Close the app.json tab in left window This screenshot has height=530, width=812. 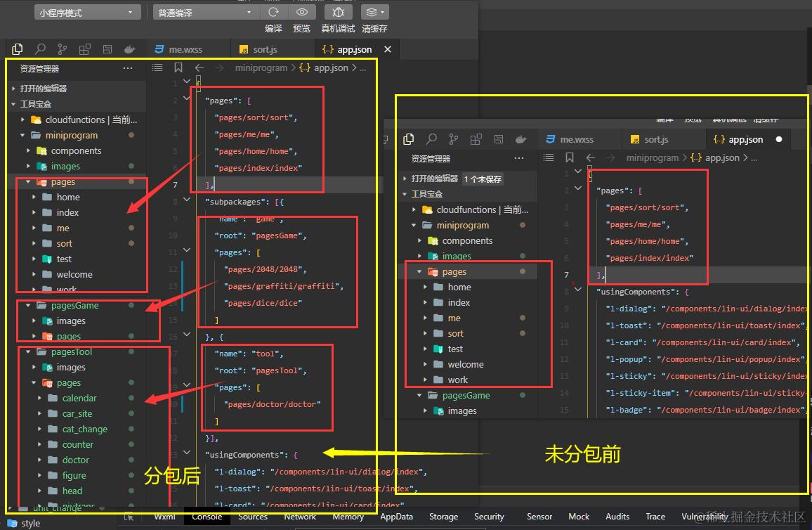(x=388, y=49)
